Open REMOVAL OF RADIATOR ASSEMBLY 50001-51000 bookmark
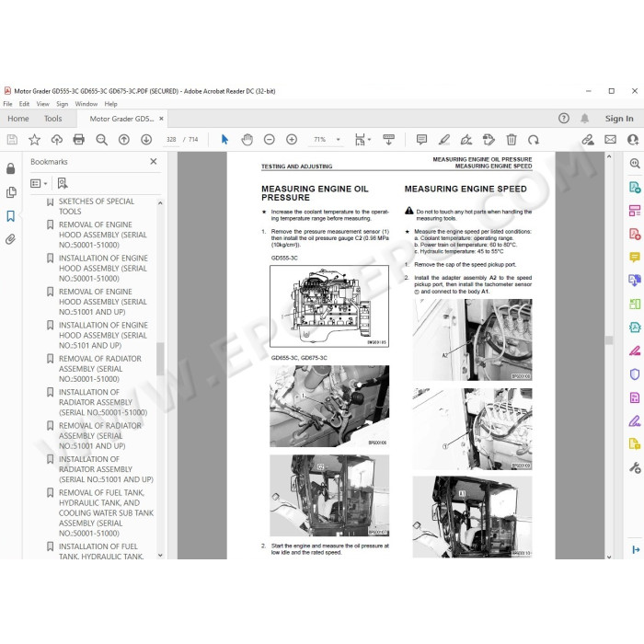644x644 pixels. pos(99,369)
